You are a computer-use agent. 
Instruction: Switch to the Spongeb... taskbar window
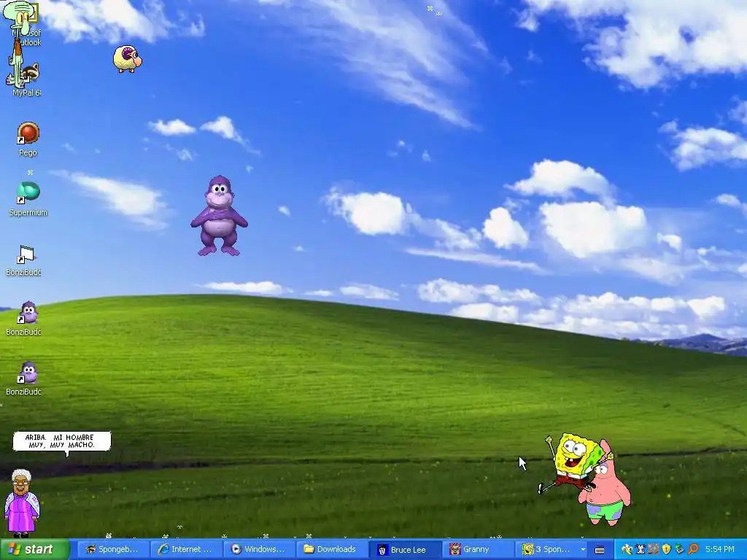pos(113,550)
